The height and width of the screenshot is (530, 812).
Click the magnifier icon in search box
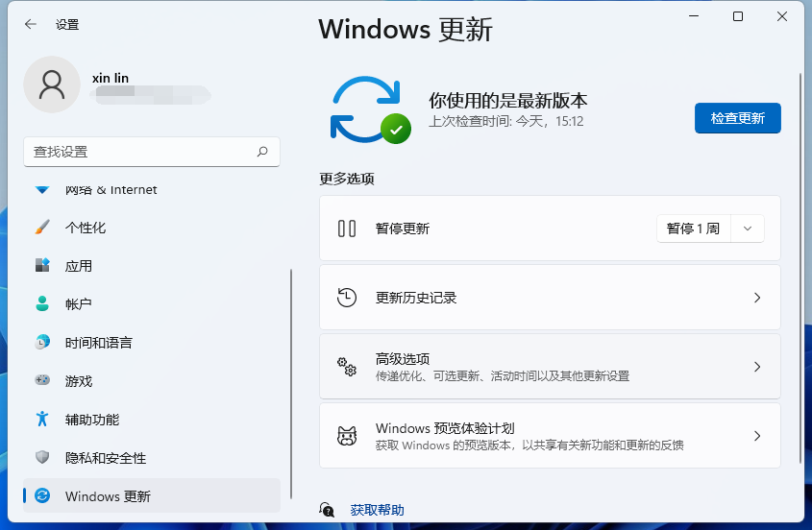coord(262,152)
